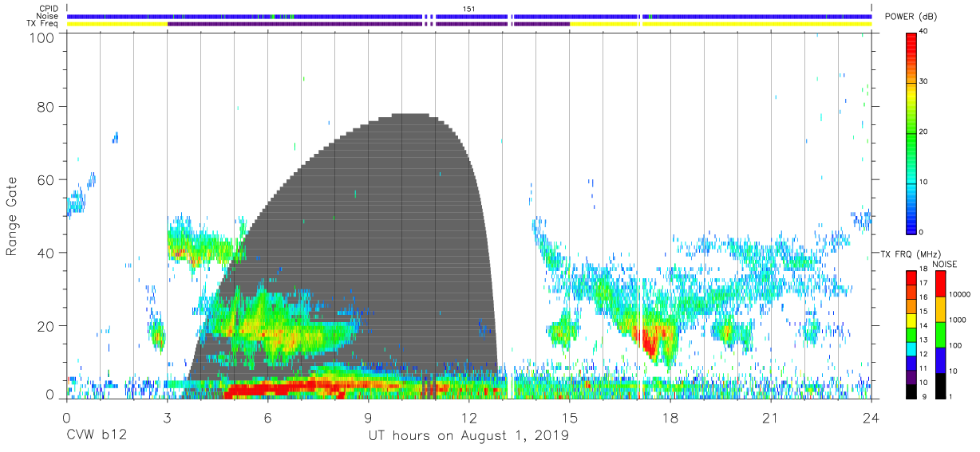Click purple 10-11 MHz swatch in TX FRQ legend
The width and height of the screenshot is (980, 452).
pos(911,375)
